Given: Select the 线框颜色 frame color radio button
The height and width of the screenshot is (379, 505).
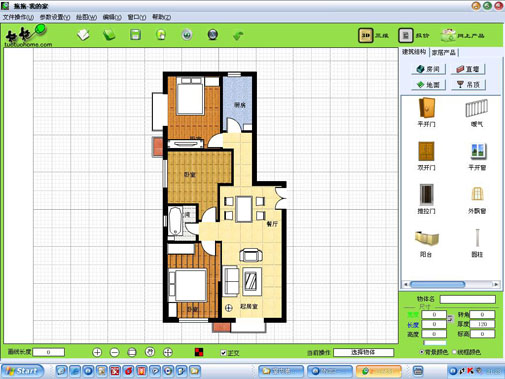Looking at the screenshot, I should coord(454,352).
